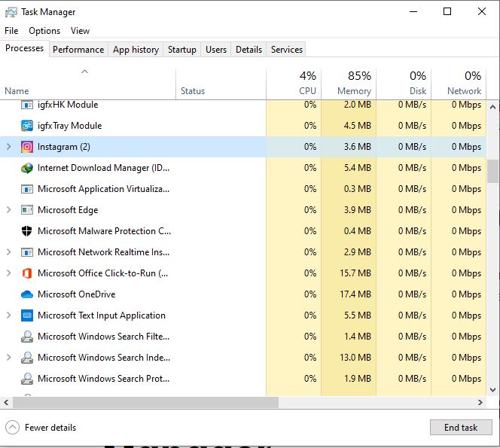Click the 5.4 MB memory value

pyautogui.click(x=358, y=168)
